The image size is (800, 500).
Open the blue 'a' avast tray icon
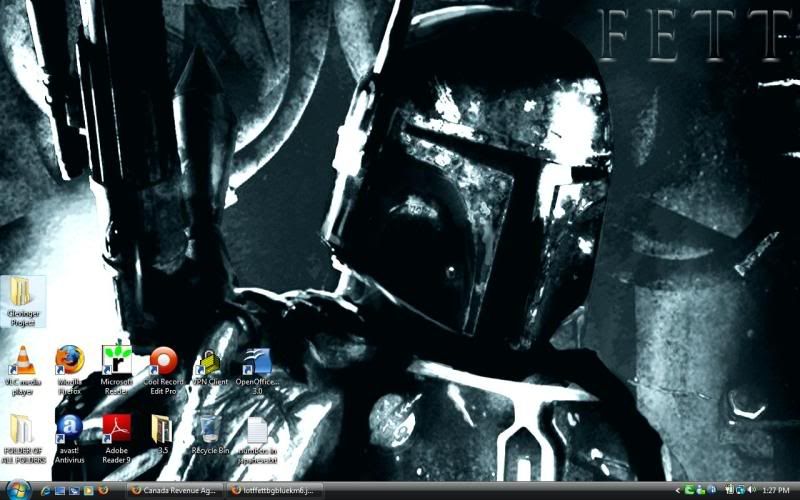[713, 490]
